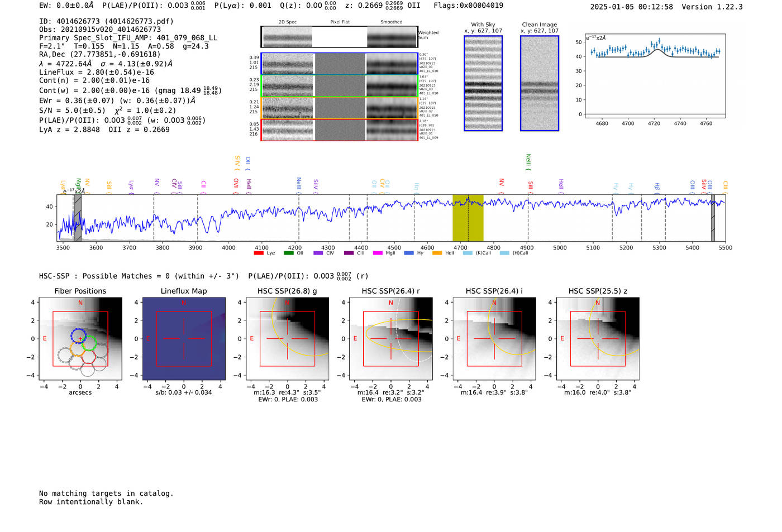Image resolution: width=782 pixels, height=532 pixels.
Task: Click the (K)CaII legend swatch
Action: 468,253
